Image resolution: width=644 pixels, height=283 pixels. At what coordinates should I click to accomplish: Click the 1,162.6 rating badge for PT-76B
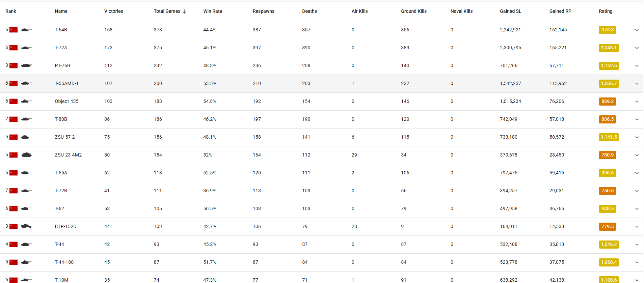point(609,66)
